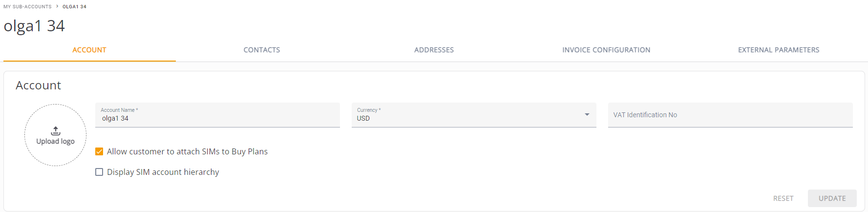Click the 'Display SIM account hierarchy' label text
The width and height of the screenshot is (868, 212).
coord(163,172)
